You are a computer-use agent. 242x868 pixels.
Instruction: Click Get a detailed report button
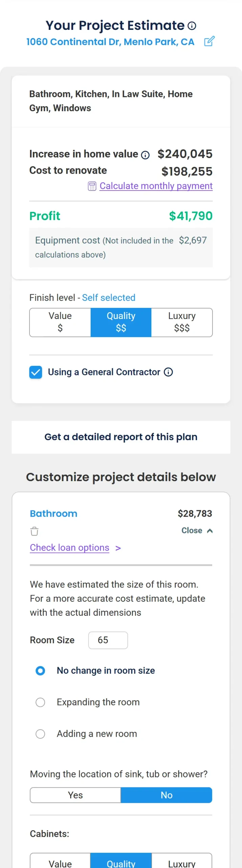[121, 437]
